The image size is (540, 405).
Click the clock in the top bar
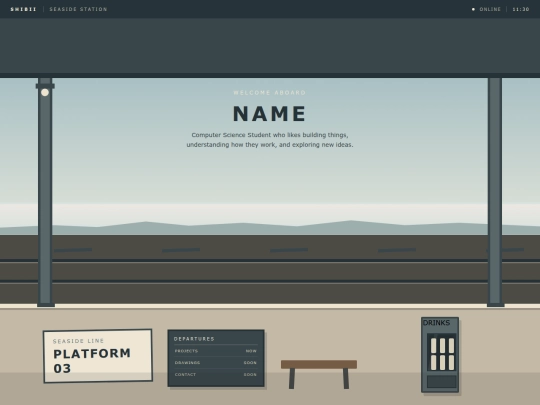(x=521, y=9)
